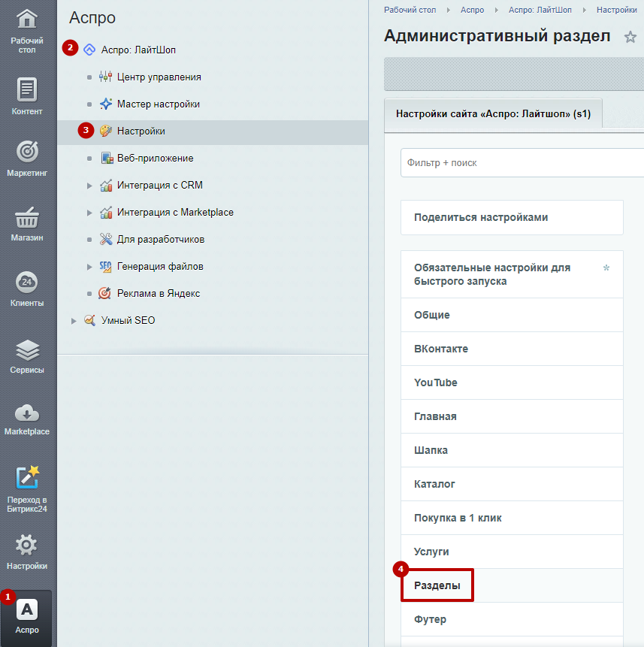Open the Футер settings section

tap(512, 619)
